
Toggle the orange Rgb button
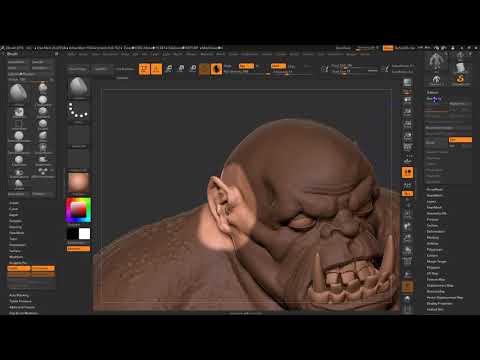coord(247,66)
